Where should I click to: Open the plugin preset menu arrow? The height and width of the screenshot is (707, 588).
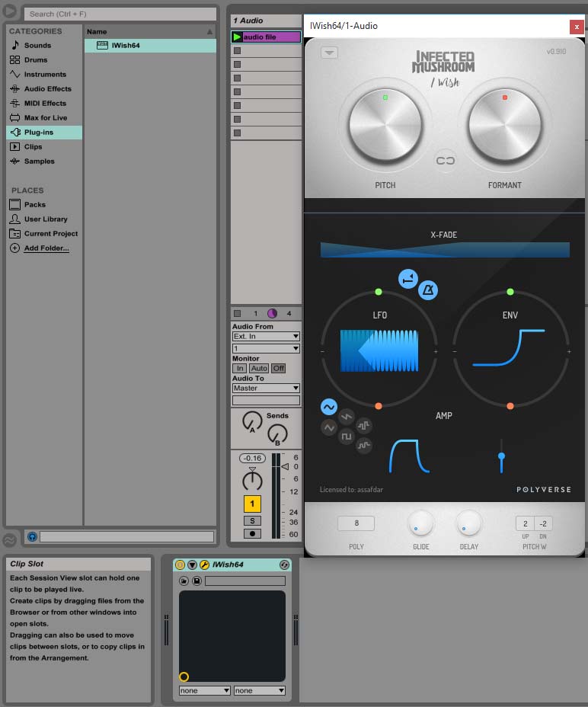point(329,53)
